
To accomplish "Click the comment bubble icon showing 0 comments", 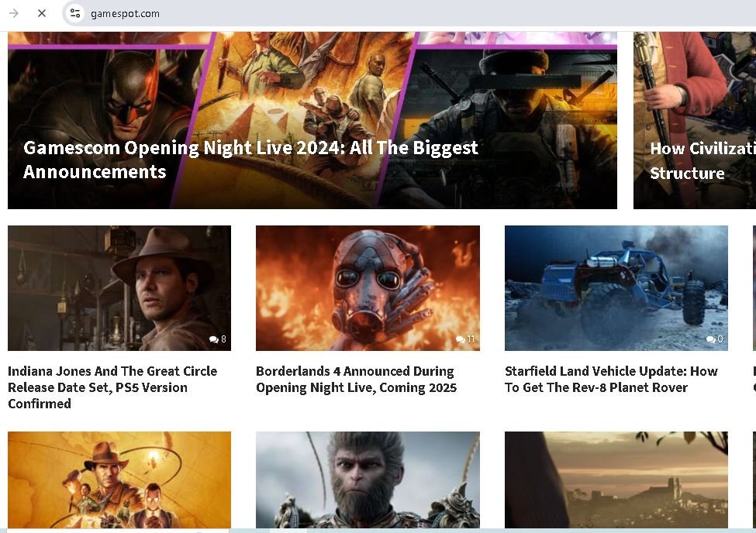I will pyautogui.click(x=710, y=339).
